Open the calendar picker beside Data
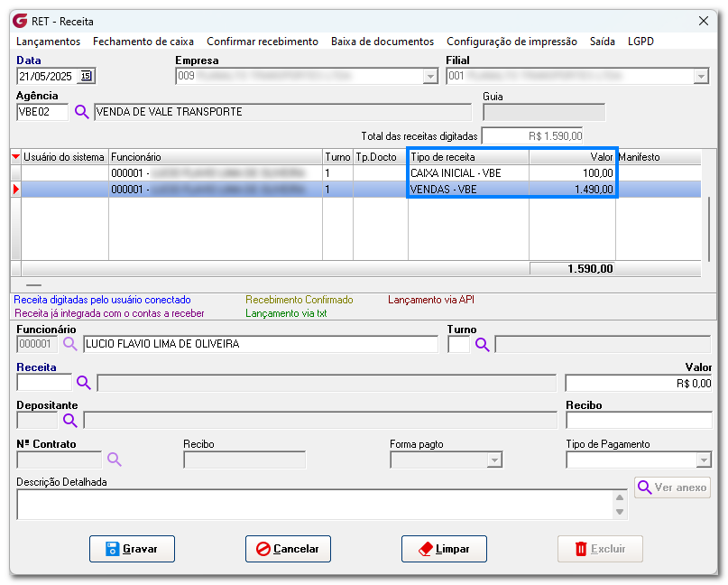 pyautogui.click(x=87, y=76)
